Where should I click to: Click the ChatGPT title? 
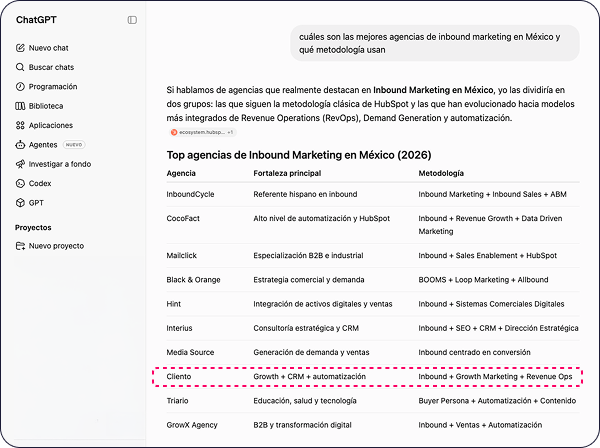point(36,20)
